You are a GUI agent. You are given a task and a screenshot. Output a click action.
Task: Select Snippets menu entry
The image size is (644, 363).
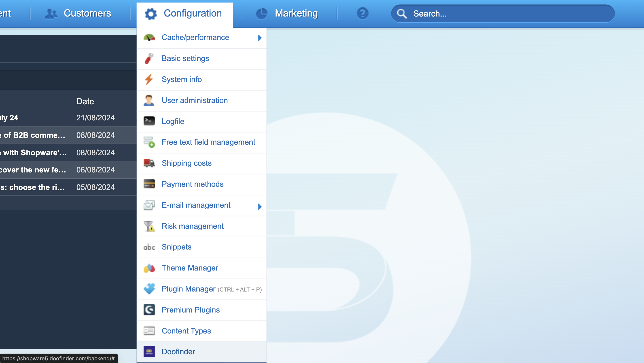click(x=201, y=247)
